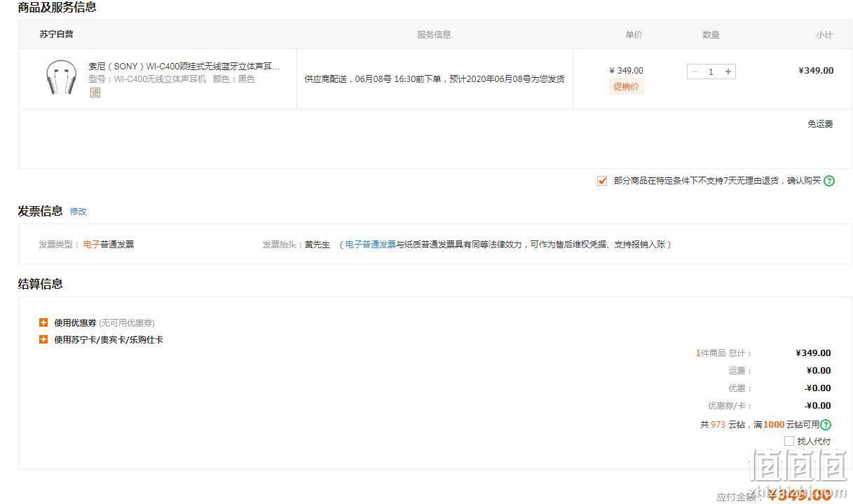
Task: Open the Sony WI-C400 product title link
Action: tap(184, 67)
